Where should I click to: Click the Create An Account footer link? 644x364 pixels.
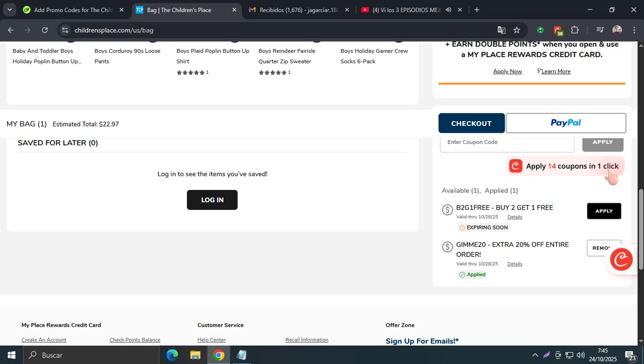pos(44,340)
